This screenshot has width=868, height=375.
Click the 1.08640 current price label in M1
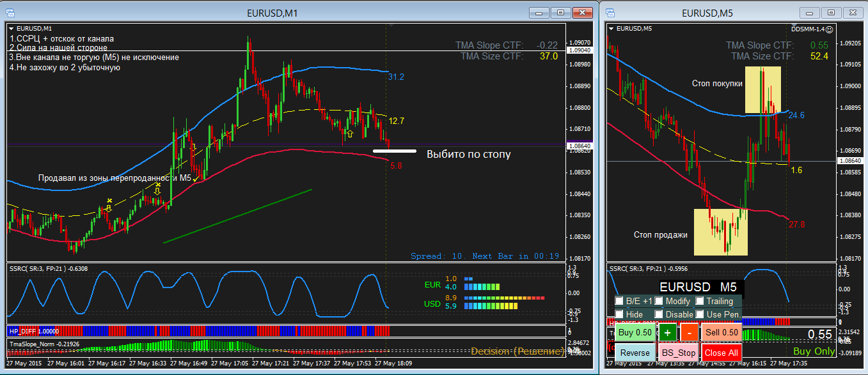click(579, 146)
